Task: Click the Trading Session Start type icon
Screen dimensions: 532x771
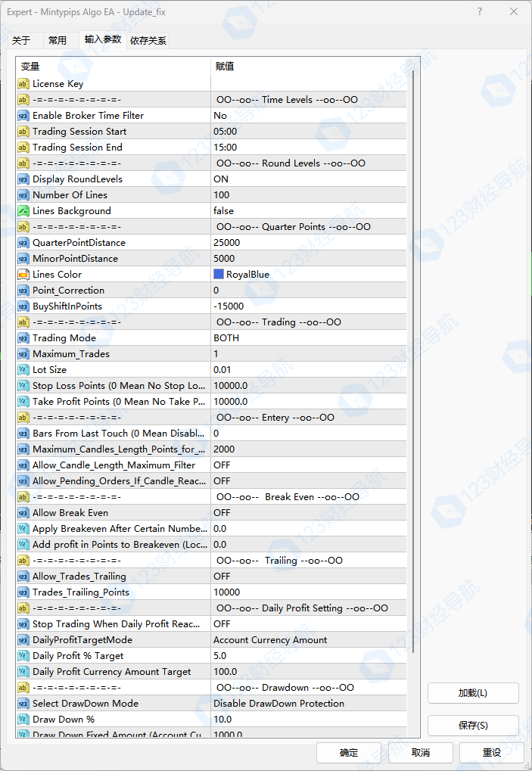Action: pyautogui.click(x=23, y=132)
